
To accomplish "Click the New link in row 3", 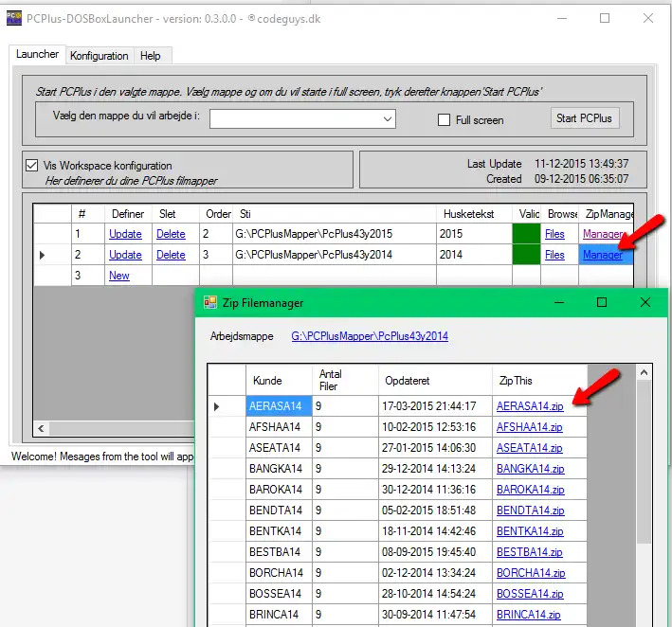I will pos(119,276).
